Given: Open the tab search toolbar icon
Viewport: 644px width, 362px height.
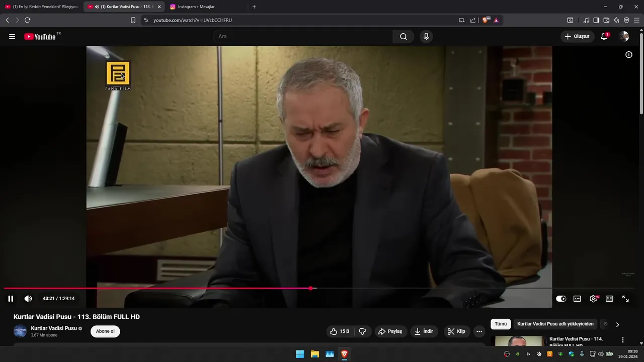Looking at the screenshot, I should [x=570, y=20].
